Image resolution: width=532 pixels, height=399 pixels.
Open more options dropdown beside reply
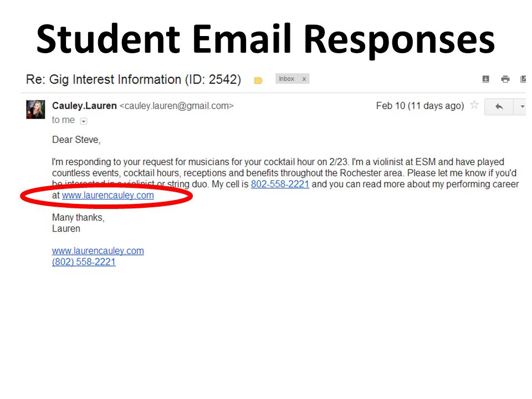[x=520, y=107]
